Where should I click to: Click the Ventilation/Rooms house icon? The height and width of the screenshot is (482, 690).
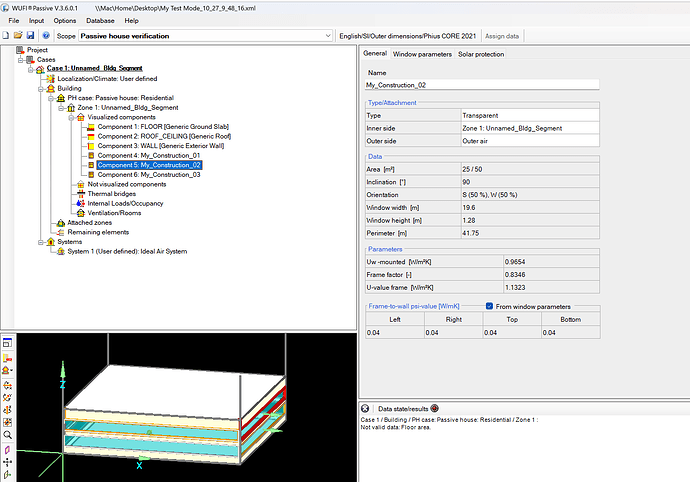click(81, 213)
